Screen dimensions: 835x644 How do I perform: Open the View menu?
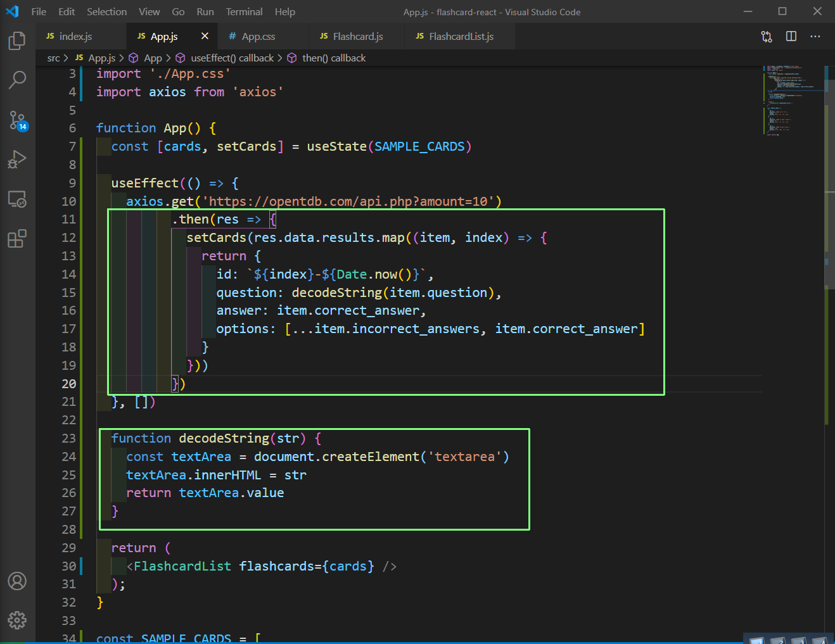coord(150,11)
